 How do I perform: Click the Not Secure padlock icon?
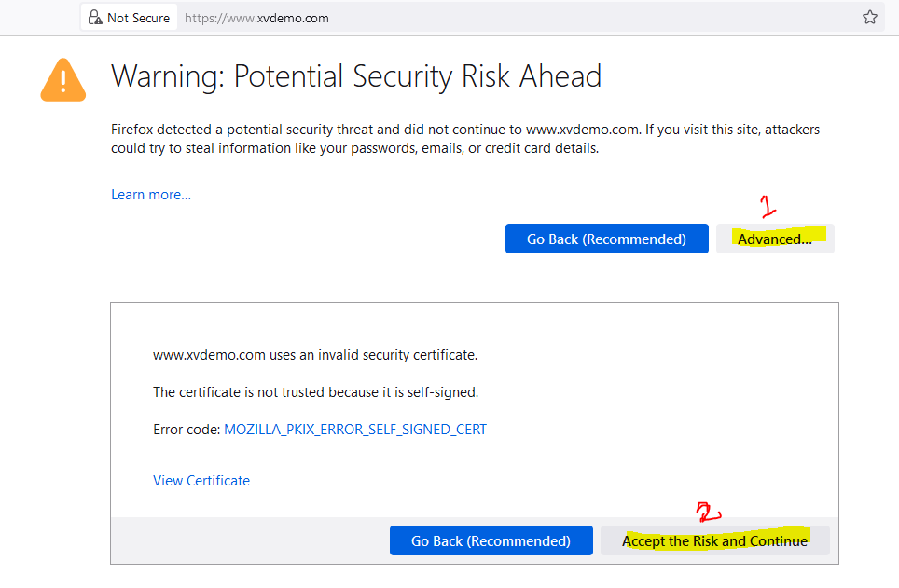coord(95,18)
